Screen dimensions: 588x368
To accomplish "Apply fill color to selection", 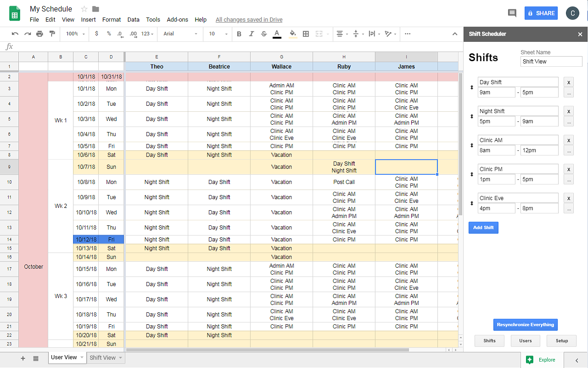I will [x=293, y=34].
